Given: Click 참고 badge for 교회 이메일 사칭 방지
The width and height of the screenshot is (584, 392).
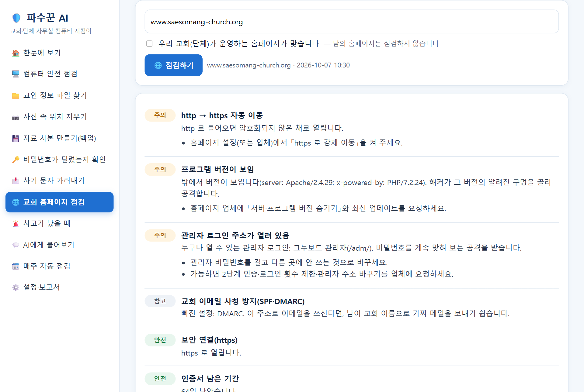Looking at the screenshot, I should coord(160,301).
